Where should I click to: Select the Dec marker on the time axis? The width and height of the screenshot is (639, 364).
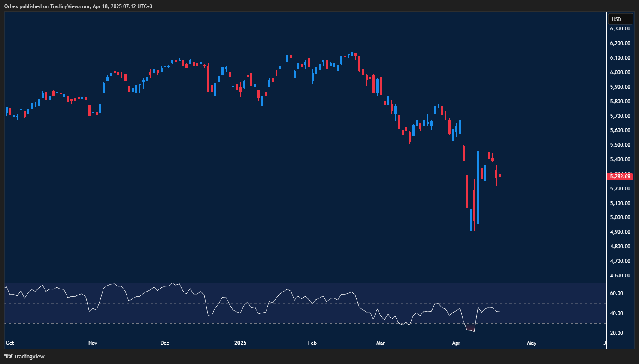(164, 343)
